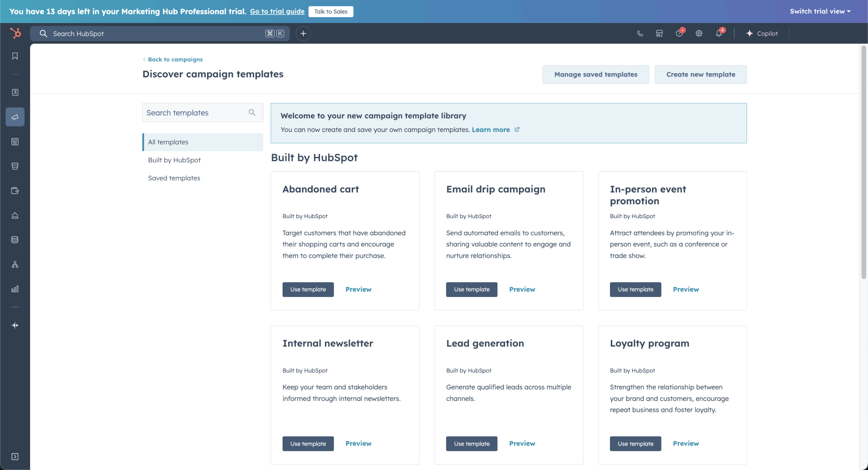
Task: Use the Email drip campaign template
Action: pos(472,289)
